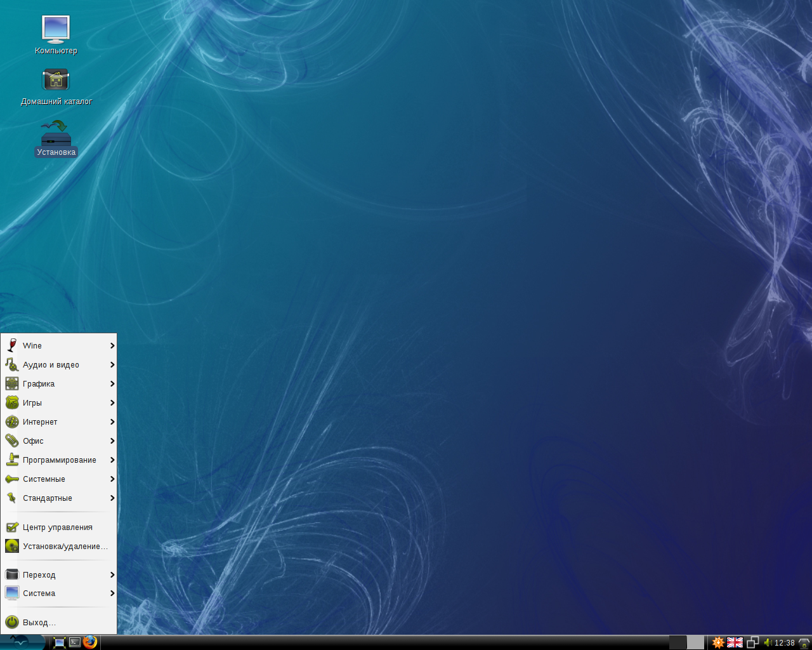Open the Переход menu entry
Image resolution: width=812 pixels, height=650 pixels.
(59, 574)
